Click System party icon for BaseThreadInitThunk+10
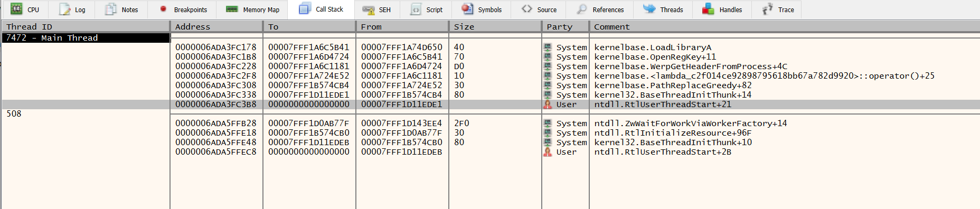Image resolution: width=980 pixels, height=209 pixels. click(548, 142)
